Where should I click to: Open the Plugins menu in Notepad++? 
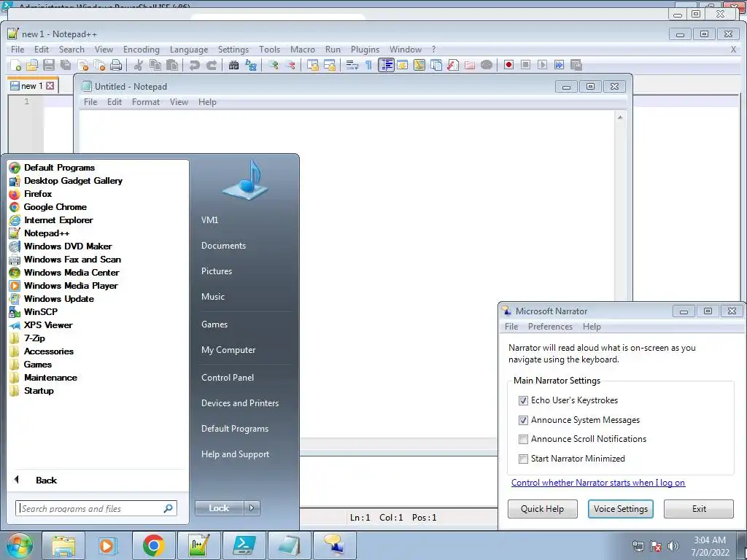click(365, 50)
